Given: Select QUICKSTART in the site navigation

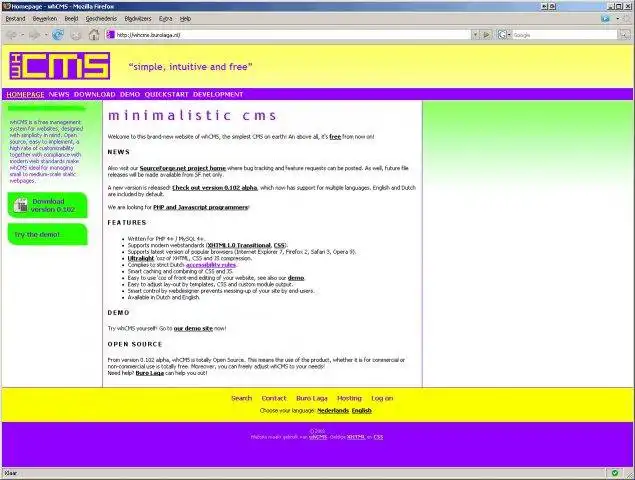Looking at the screenshot, I should click(x=166, y=94).
